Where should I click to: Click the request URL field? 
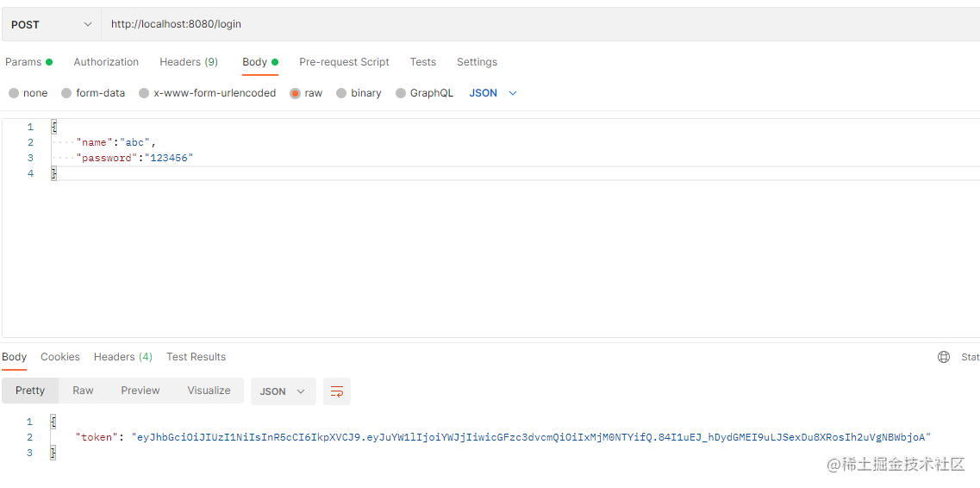[x=540, y=24]
